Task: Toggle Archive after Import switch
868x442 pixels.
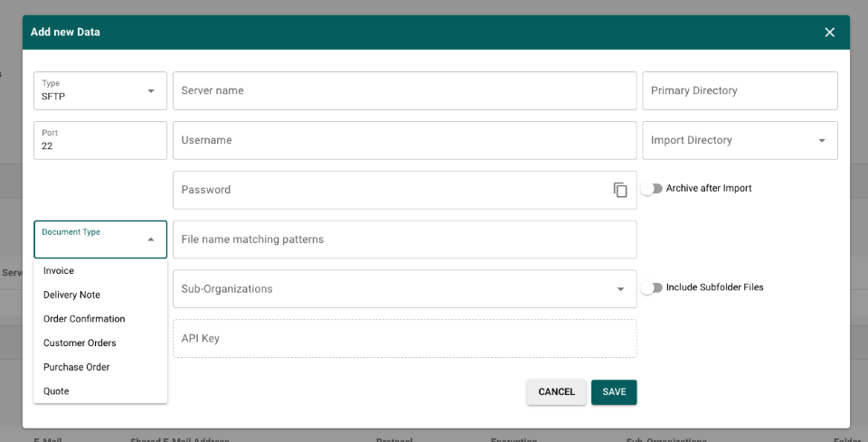Action: point(651,189)
